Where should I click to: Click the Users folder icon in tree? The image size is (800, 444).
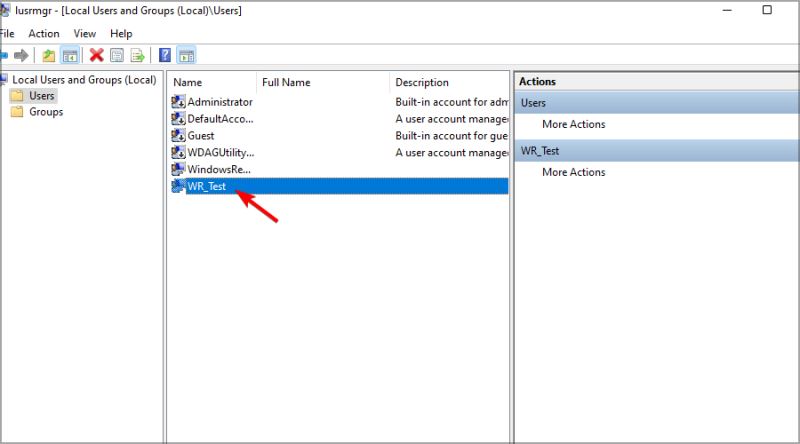tap(17, 95)
